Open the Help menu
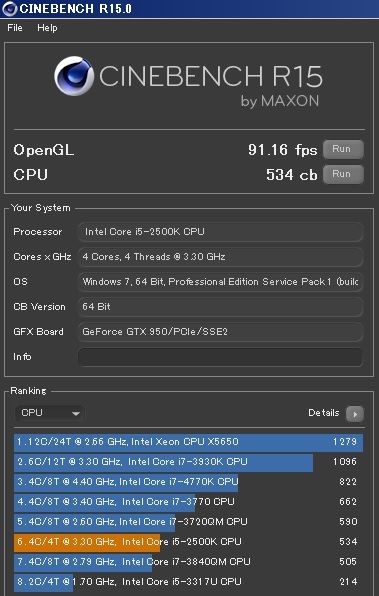This screenshot has height=596, width=379. click(48, 28)
